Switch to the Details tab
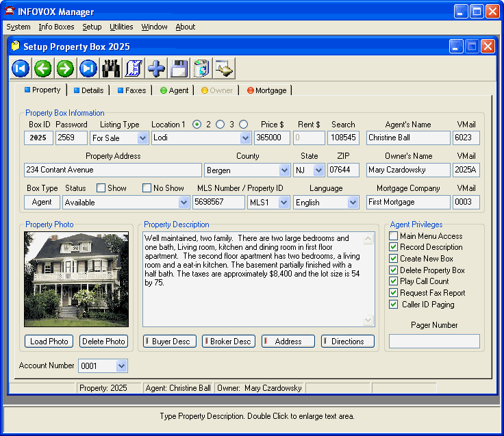 pyautogui.click(x=89, y=90)
